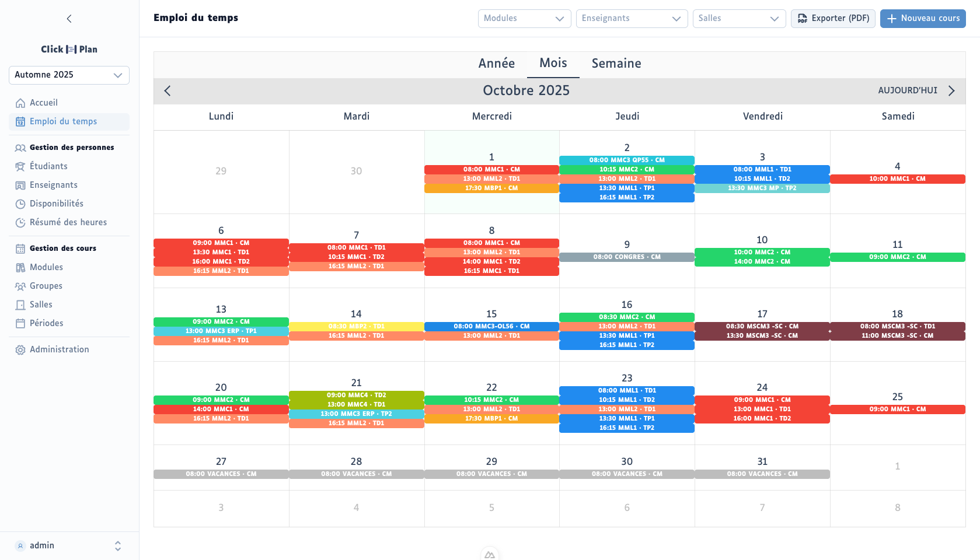Click the PDF icon in Exporter button
980x560 pixels.
tap(803, 19)
